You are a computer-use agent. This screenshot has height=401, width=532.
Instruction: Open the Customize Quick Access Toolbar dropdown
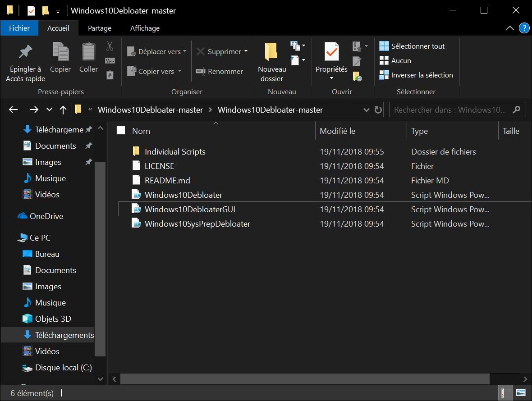58,12
